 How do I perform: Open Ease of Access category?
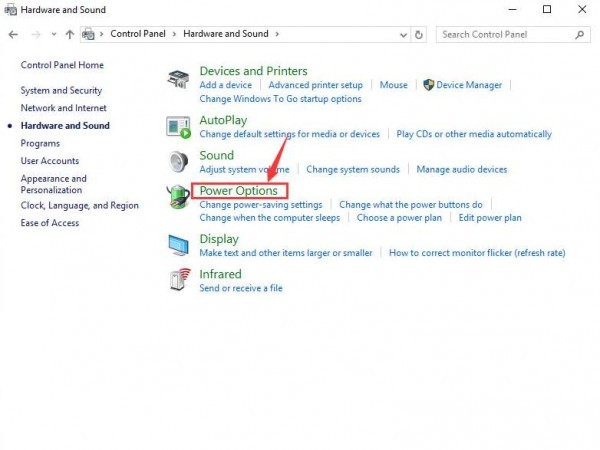50,223
